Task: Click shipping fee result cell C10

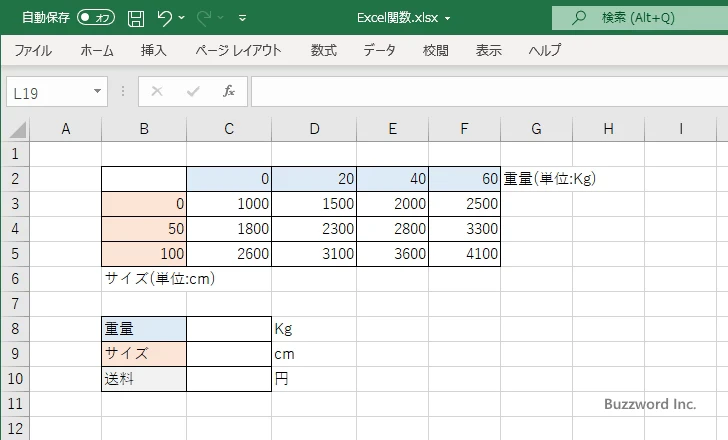Action: point(229,379)
